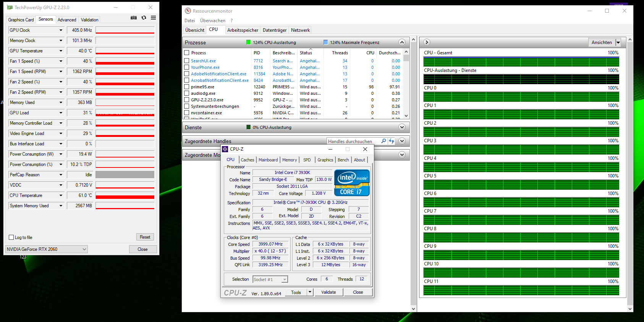The width and height of the screenshot is (644, 322).
Task: Open the NVIDIA GeForce RTX 2060 selector
Action: (47, 249)
